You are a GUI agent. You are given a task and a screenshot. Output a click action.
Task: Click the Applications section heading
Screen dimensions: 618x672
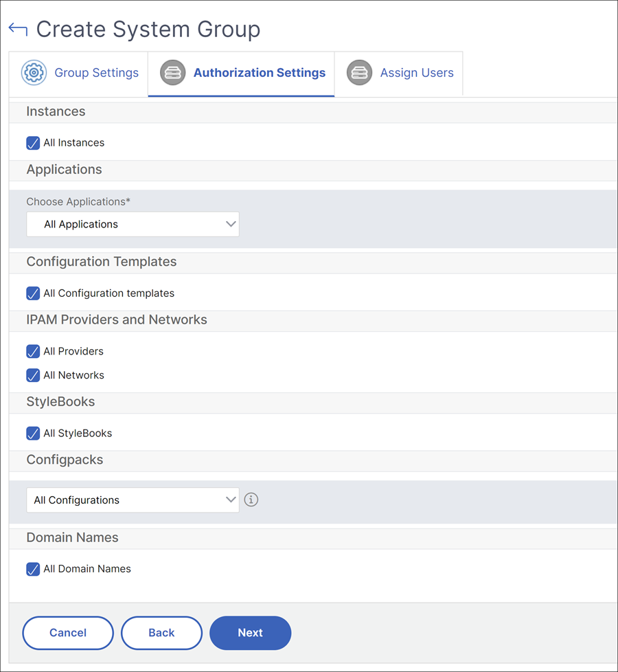[x=65, y=170]
